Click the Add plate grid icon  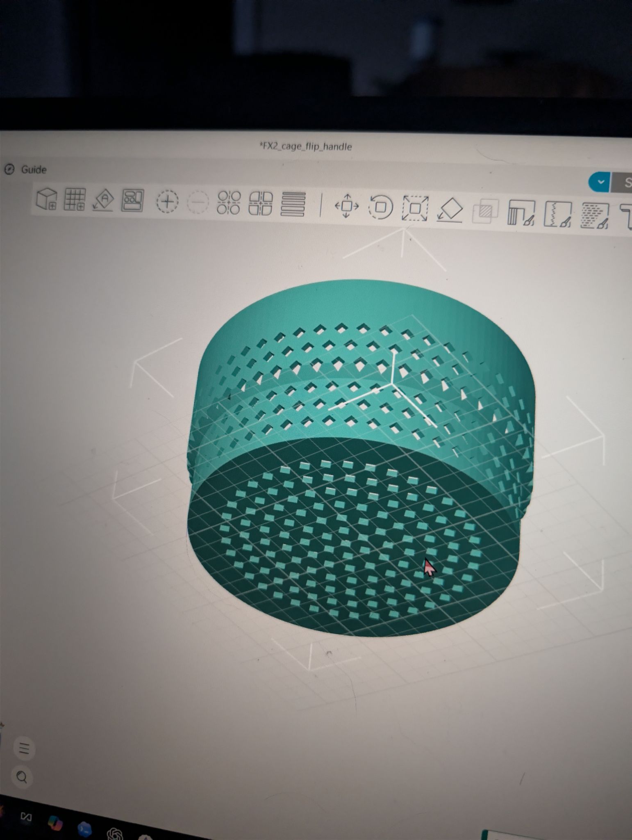(x=75, y=199)
